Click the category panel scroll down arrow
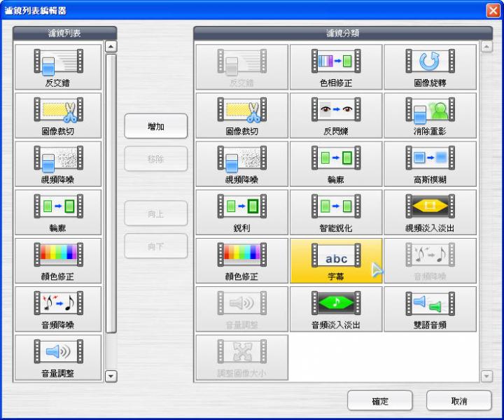The height and width of the screenshot is (420, 504). (486, 376)
